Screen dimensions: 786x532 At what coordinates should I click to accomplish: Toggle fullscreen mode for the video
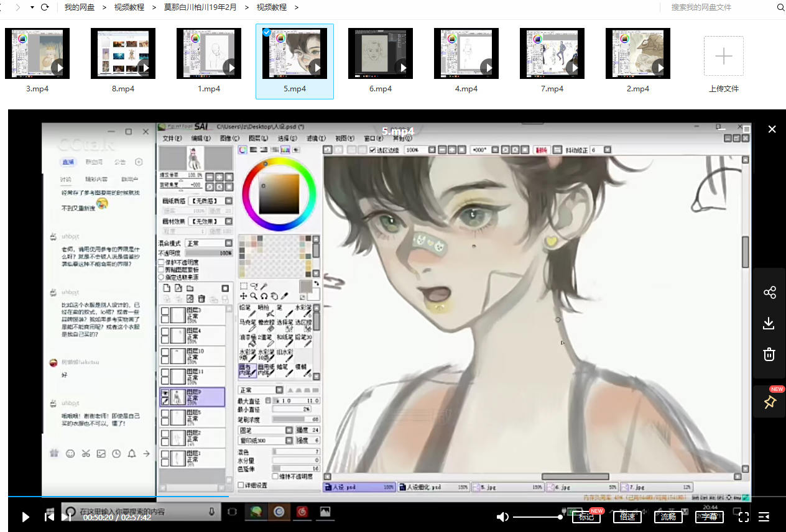click(x=743, y=516)
